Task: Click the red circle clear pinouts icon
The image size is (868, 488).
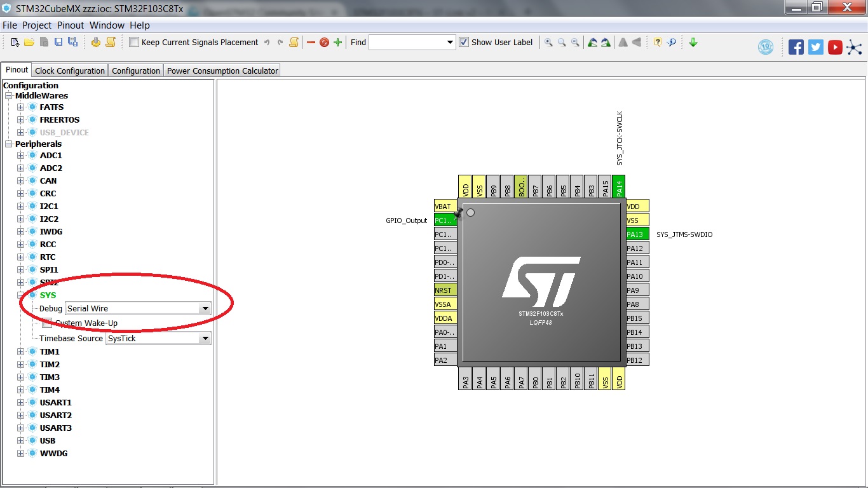Action: tap(324, 43)
